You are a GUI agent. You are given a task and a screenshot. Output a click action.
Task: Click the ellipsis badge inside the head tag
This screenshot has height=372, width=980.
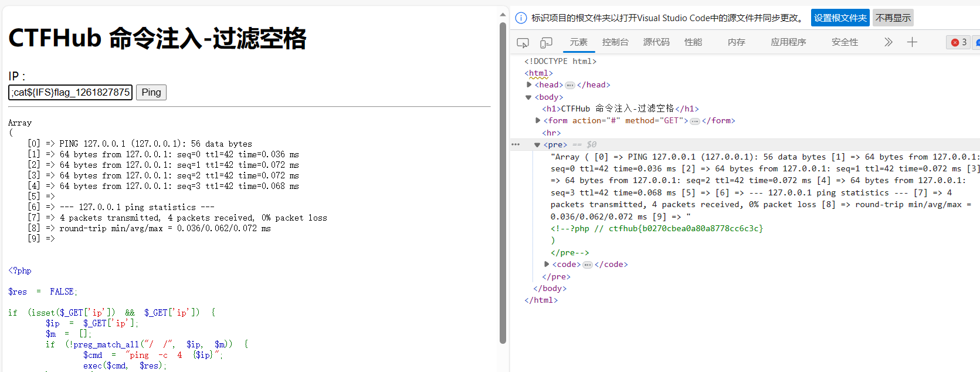tap(570, 85)
